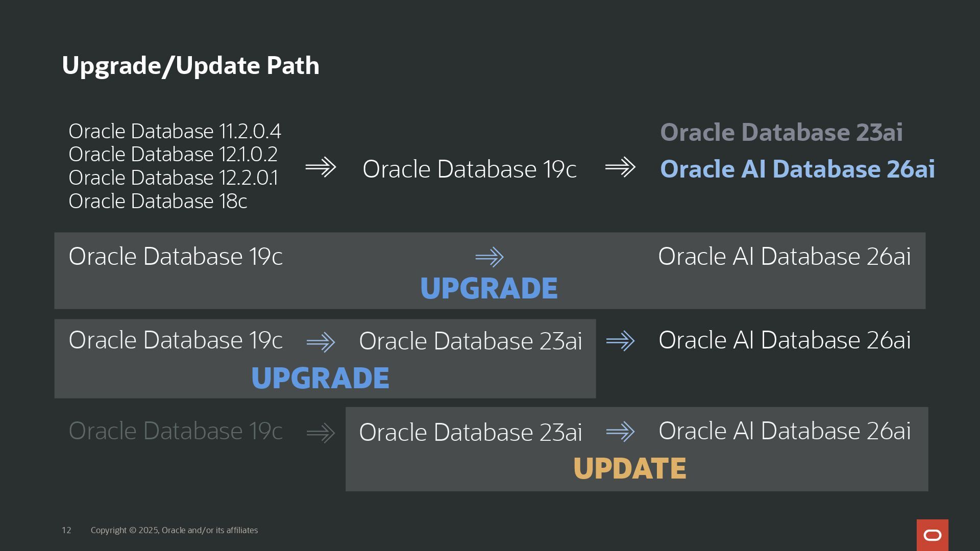Click the Upgrade/Update Path slide title
The image size is (980, 551).
coord(190,66)
